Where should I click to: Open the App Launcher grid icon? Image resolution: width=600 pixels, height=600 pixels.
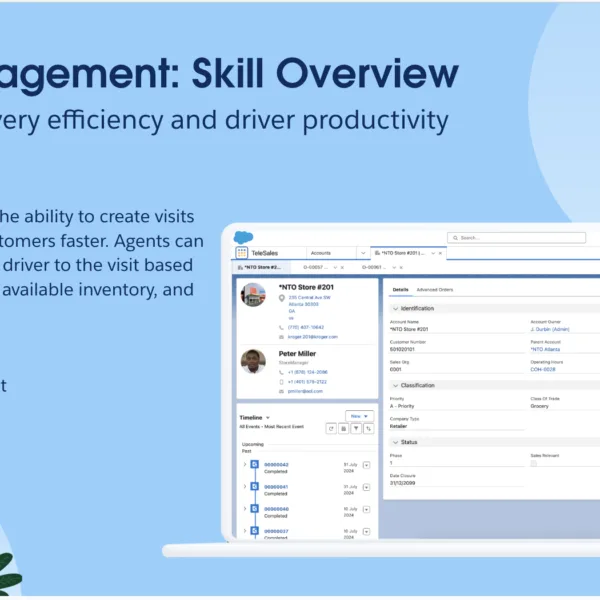click(x=242, y=253)
